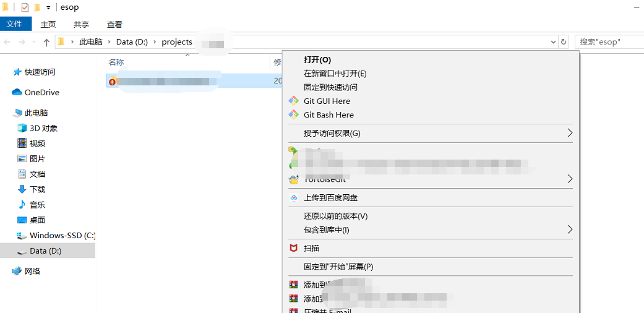This screenshot has width=644, height=313.
Task: Expand address bar history dropdown
Action: point(553,42)
